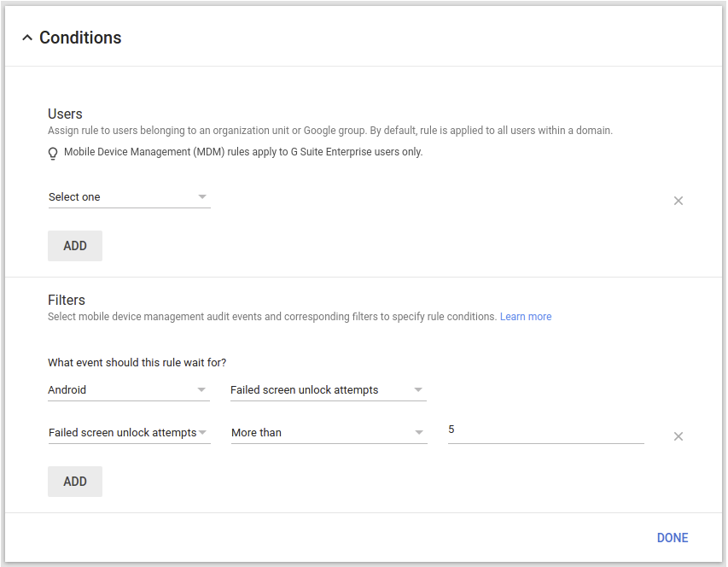728x567 pixels.
Task: Delete the filter row with X icon
Action: (x=678, y=436)
